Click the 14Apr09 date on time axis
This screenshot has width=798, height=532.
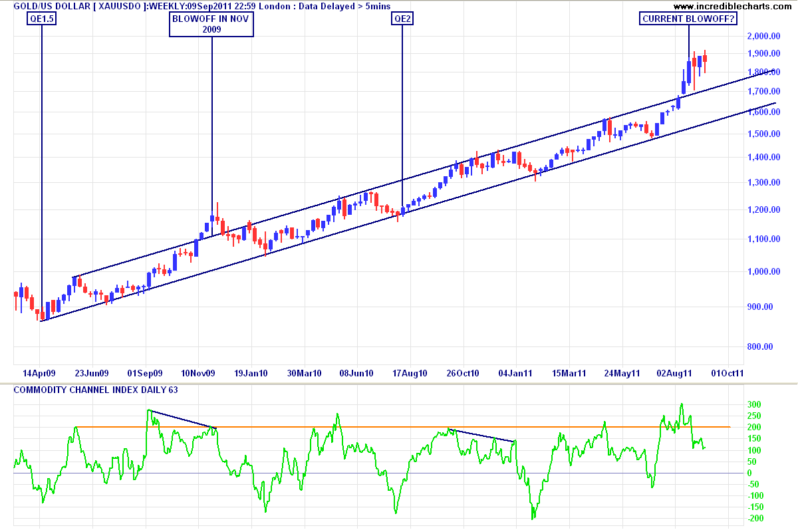pos(40,373)
